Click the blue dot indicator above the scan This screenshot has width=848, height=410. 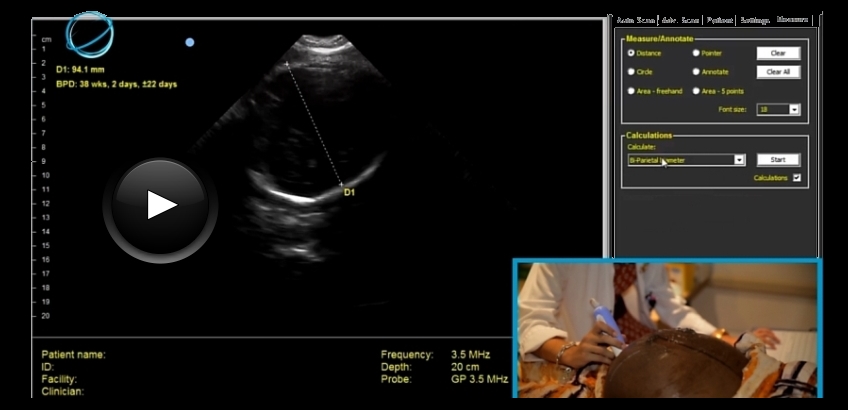pyautogui.click(x=190, y=42)
